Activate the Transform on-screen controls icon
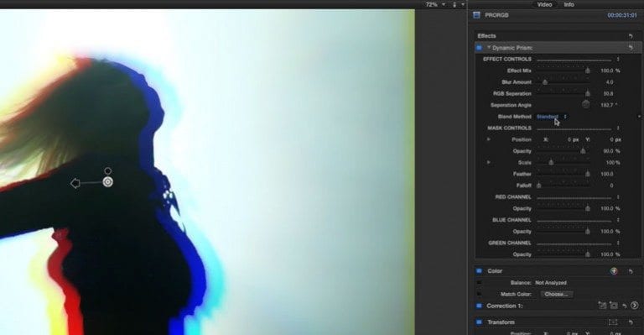 click(613, 322)
